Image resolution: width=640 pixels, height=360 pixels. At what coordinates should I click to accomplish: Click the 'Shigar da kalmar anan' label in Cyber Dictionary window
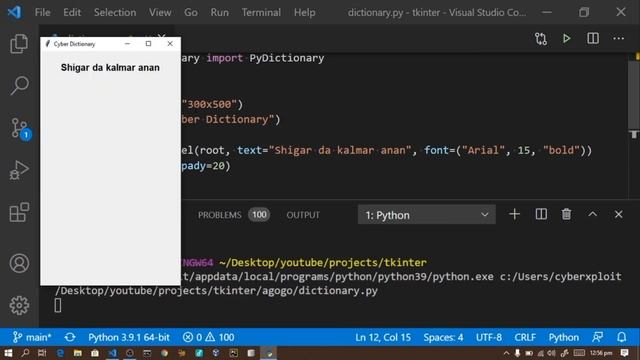point(110,68)
